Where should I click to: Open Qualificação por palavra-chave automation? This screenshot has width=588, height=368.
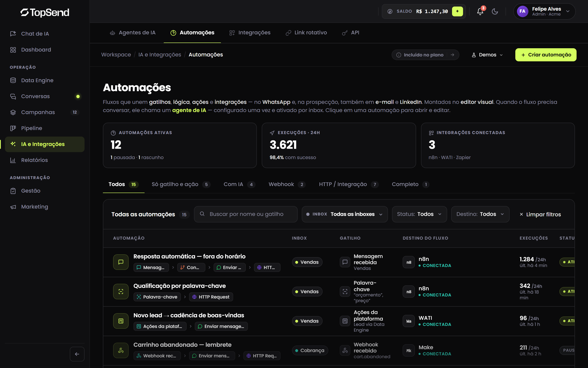(179, 286)
